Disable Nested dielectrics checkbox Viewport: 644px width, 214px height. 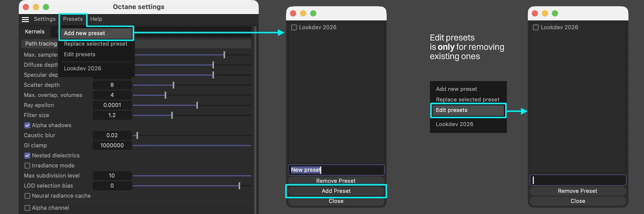(x=27, y=156)
